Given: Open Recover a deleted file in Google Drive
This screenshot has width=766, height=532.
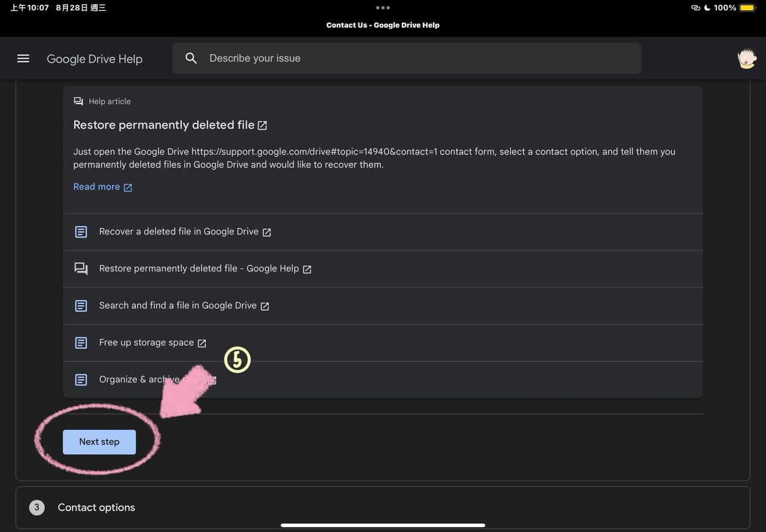Looking at the screenshot, I should click(x=178, y=232).
